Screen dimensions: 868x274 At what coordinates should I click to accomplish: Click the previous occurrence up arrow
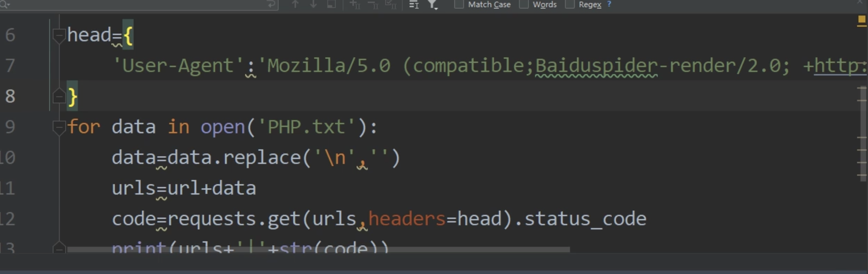295,4
